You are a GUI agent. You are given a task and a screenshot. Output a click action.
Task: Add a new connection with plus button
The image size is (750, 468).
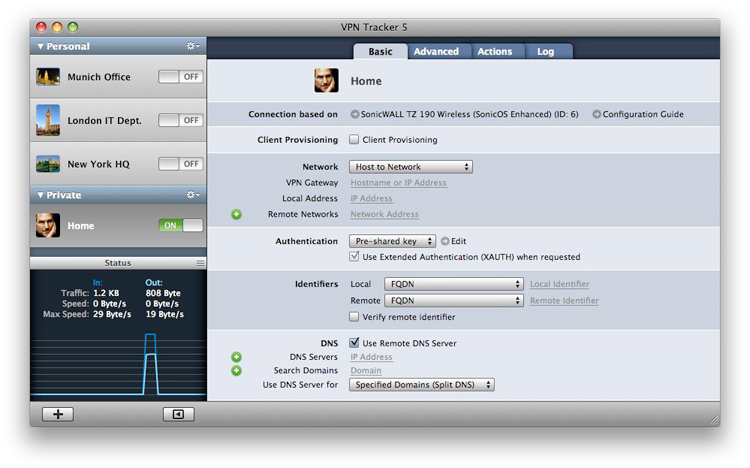click(x=58, y=414)
